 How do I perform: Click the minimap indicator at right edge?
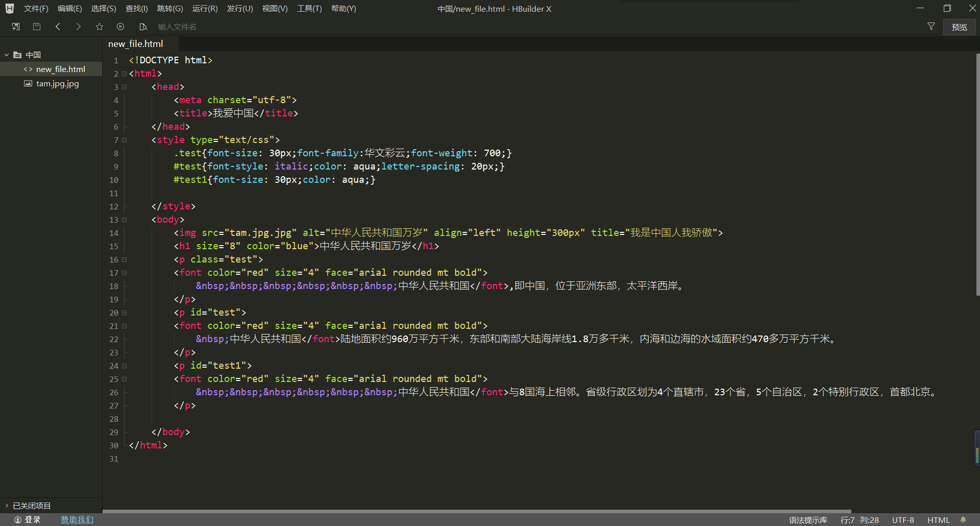coord(977,448)
